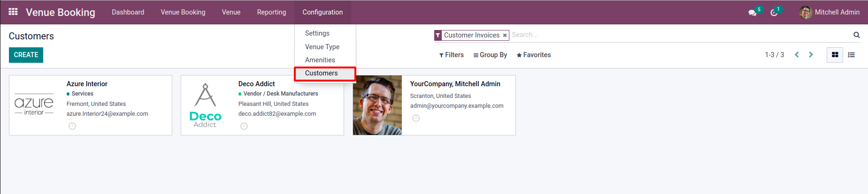Screen dimensions: 868x194
Task: Click Azure Interior activity clock icon
Action: pyautogui.click(x=72, y=126)
